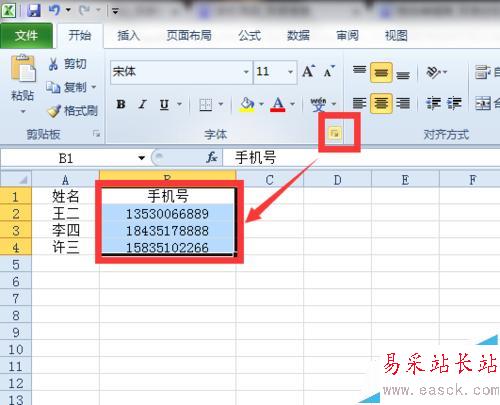Click the formula bar showing 手机号
500x405 pixels.
tap(361, 158)
